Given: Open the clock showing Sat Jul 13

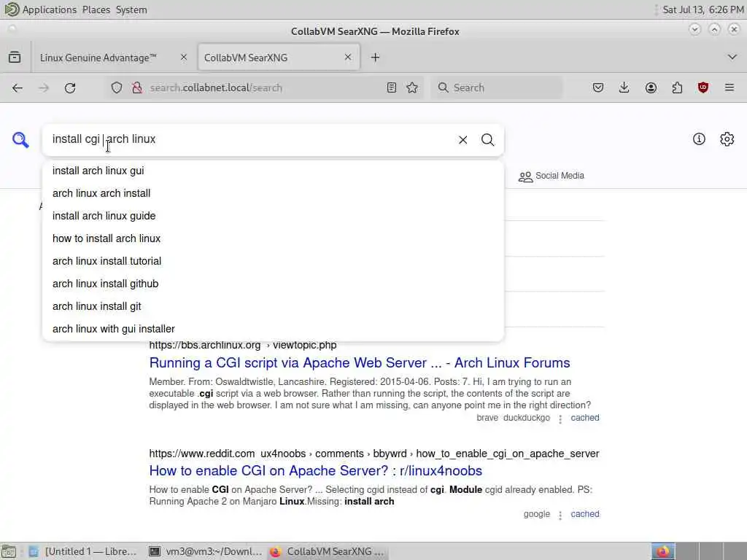Looking at the screenshot, I should [703, 9].
